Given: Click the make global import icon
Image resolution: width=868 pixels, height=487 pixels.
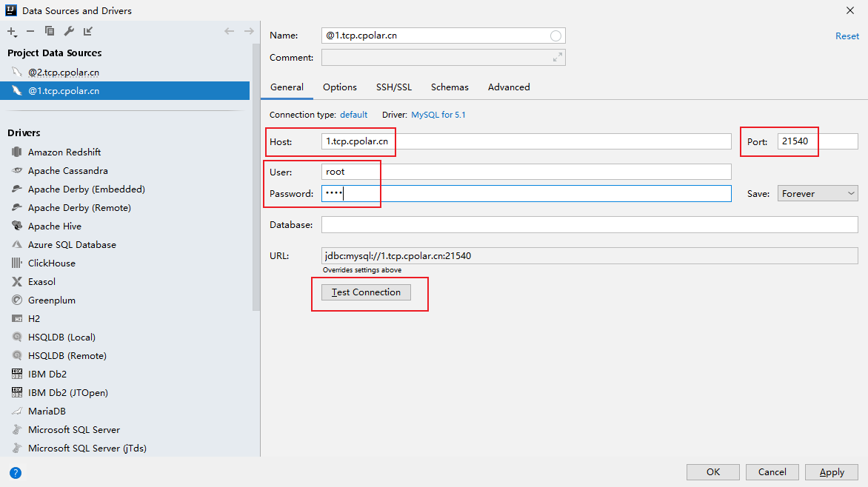Looking at the screenshot, I should 88,31.
